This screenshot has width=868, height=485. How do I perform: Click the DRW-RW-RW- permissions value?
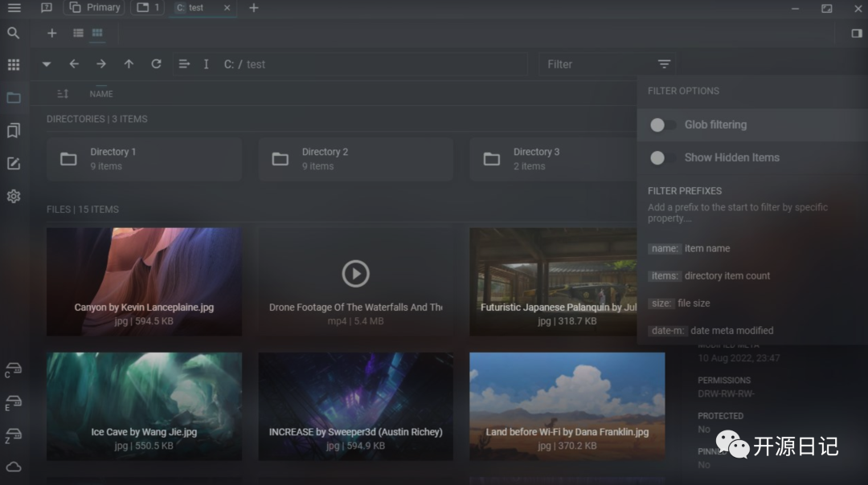[x=726, y=393]
